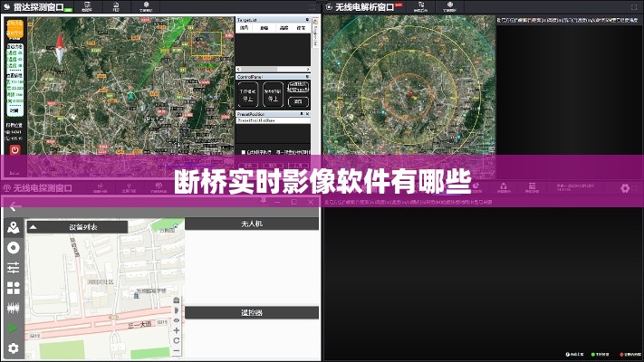644x362 pixels.
Task: Click first toolbar icon in 无线电解析窗口
Action: (420, 6)
